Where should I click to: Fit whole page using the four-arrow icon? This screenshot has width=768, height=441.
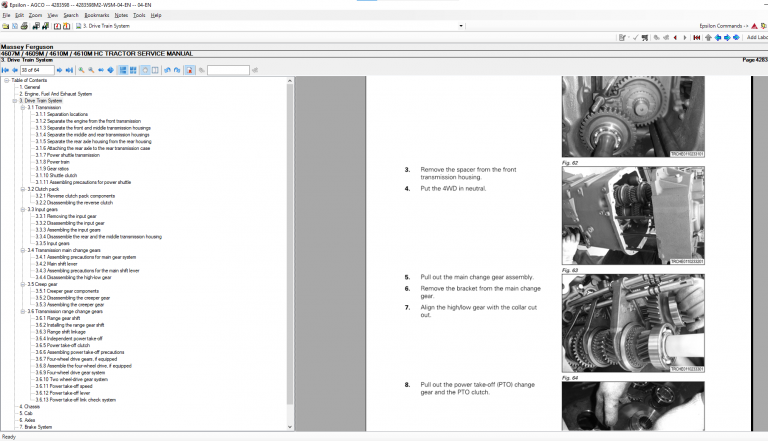coord(111,70)
